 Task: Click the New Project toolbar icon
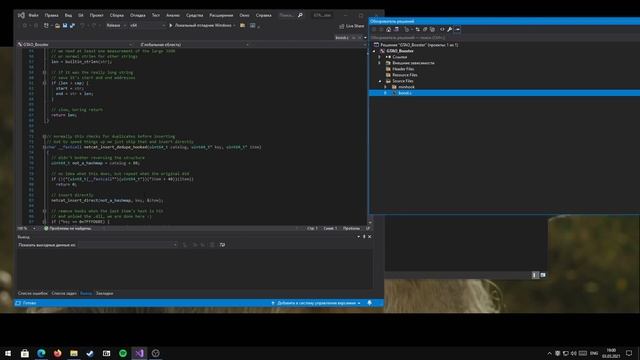coord(46,25)
